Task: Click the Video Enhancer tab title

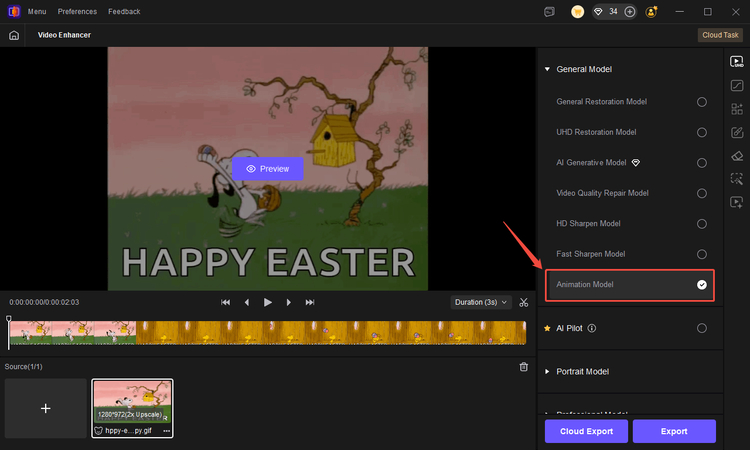Action: pyautogui.click(x=64, y=35)
